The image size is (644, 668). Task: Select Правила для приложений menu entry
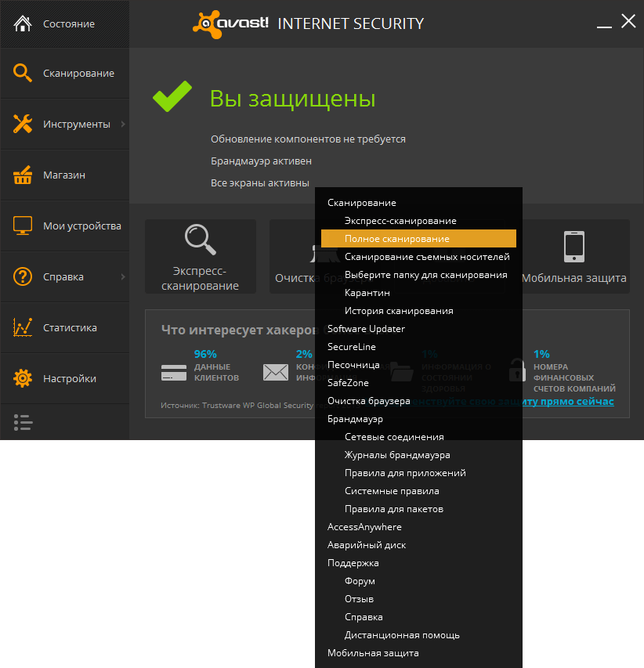click(418, 473)
